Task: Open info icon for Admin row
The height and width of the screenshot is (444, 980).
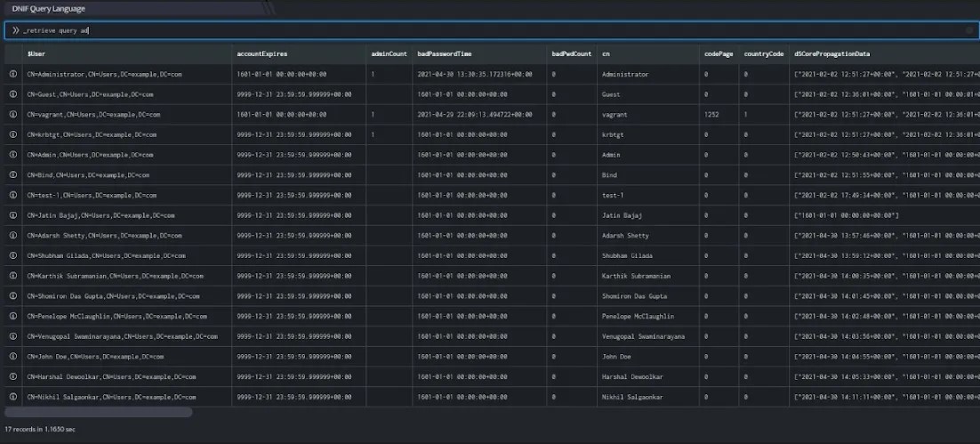Action: click(x=13, y=155)
